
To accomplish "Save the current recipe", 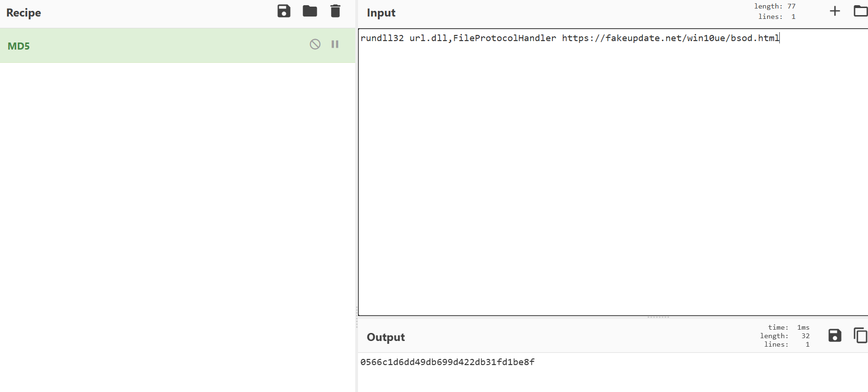I will tap(284, 11).
